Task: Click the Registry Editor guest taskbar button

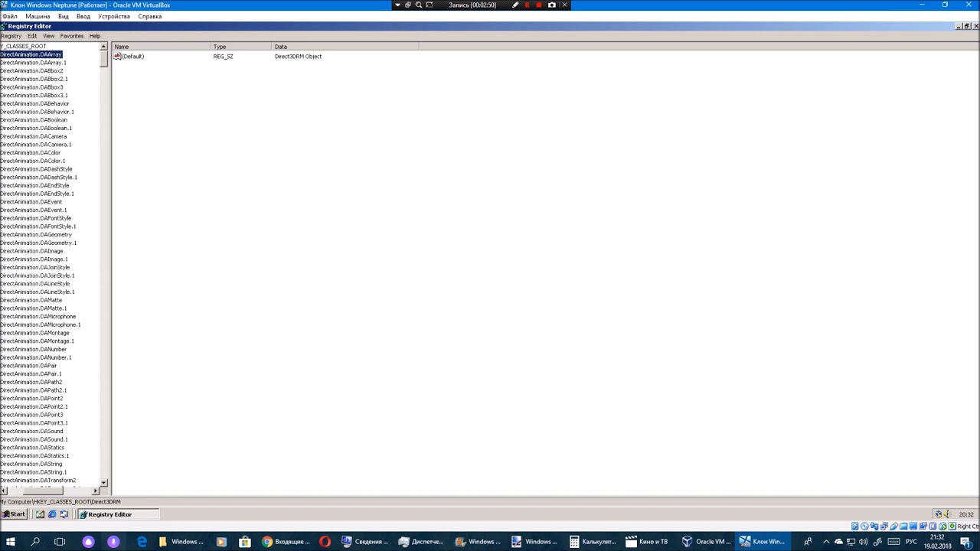Action: [x=118, y=514]
